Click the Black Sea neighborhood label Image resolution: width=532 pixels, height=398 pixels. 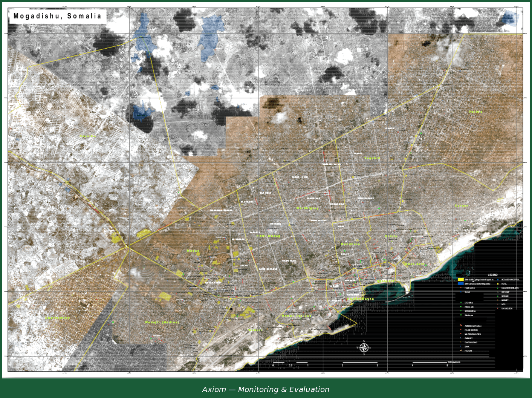(247, 202)
